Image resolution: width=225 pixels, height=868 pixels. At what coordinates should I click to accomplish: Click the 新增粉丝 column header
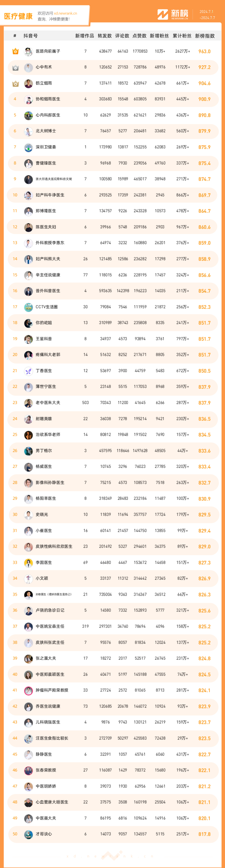tap(159, 36)
